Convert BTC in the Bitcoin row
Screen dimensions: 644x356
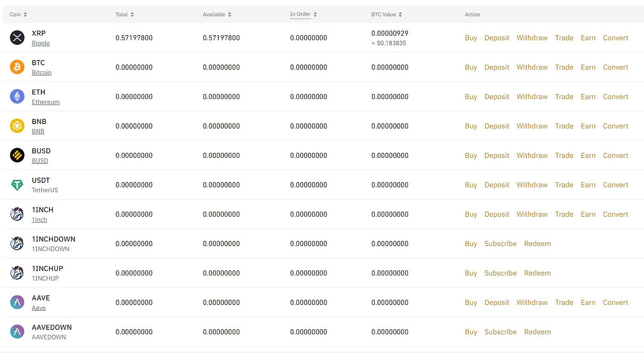[616, 67]
